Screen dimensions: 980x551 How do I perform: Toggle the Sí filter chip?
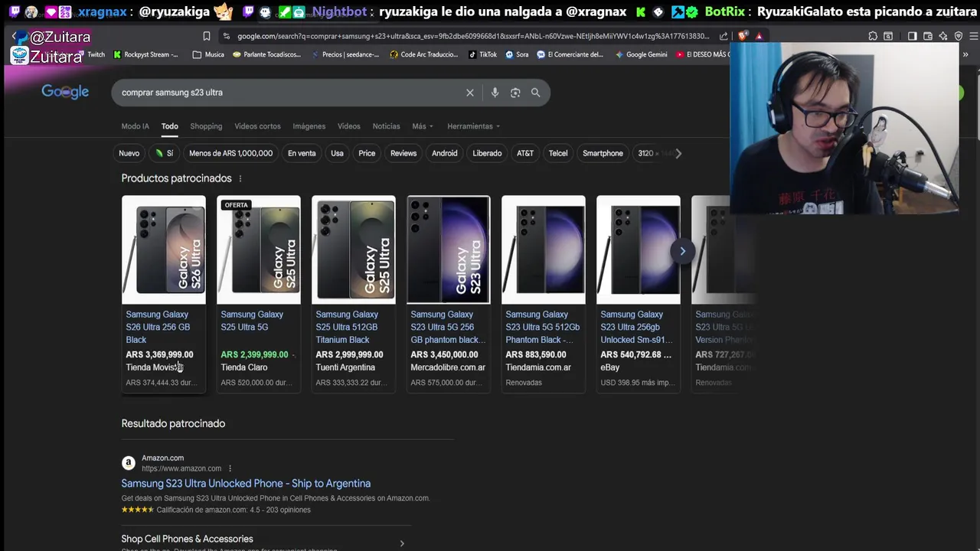[x=164, y=153]
